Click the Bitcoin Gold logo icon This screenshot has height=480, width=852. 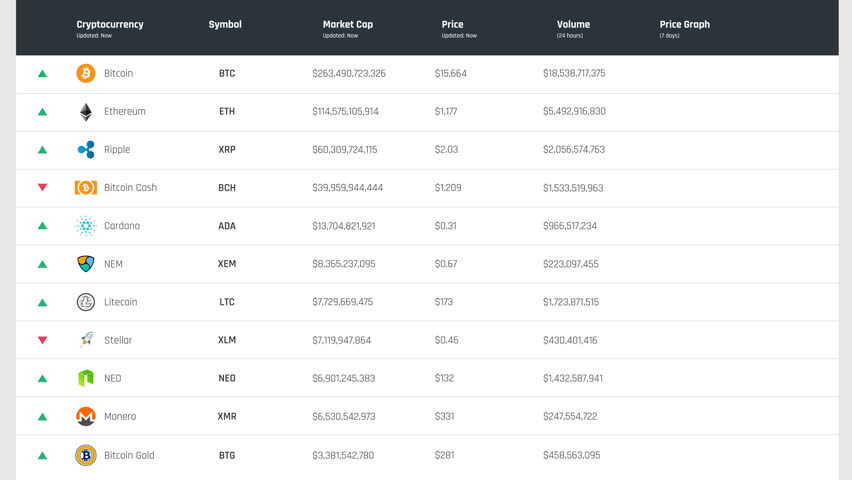(x=86, y=455)
